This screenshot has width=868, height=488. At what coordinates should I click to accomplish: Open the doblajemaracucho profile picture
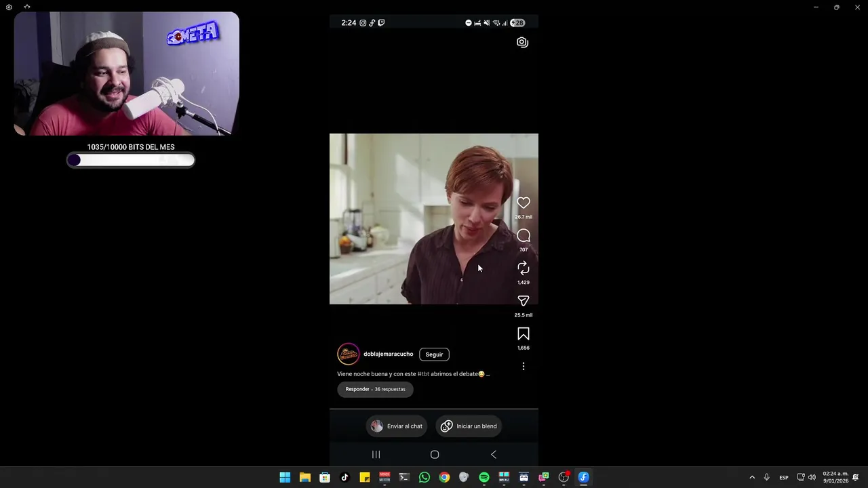click(x=349, y=354)
